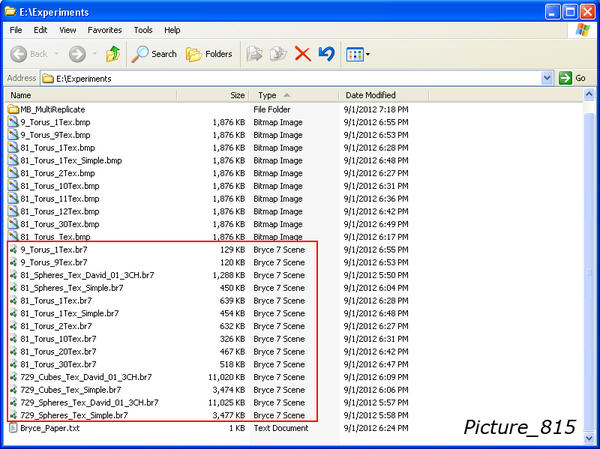Select the file name 729_Cubes_Tex_David_01_3CH.br7

coord(86,377)
